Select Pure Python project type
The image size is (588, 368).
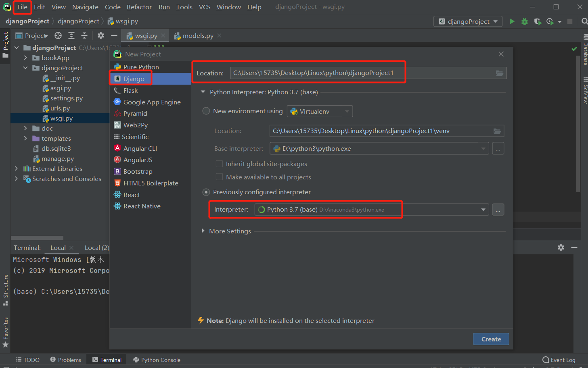151,67
